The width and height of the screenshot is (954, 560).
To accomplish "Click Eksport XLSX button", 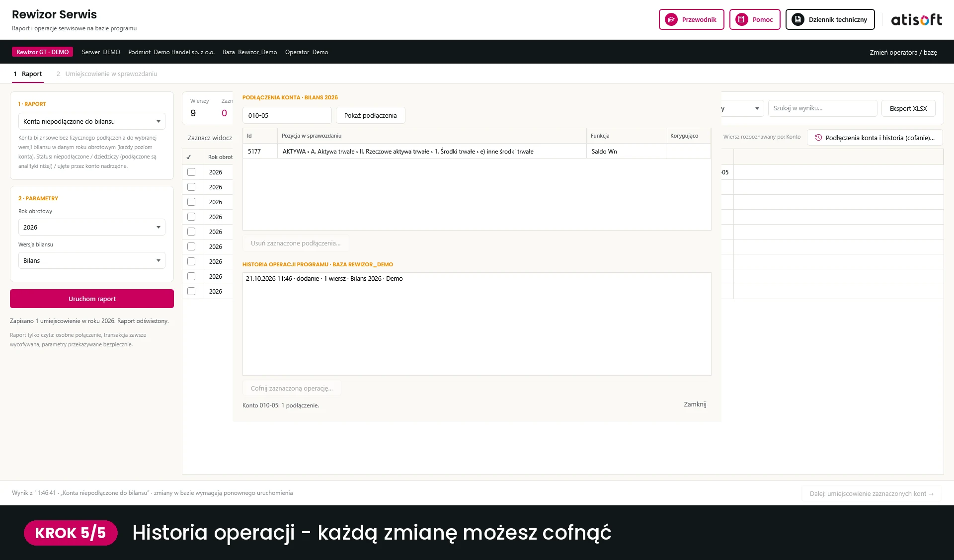I will tap(908, 108).
